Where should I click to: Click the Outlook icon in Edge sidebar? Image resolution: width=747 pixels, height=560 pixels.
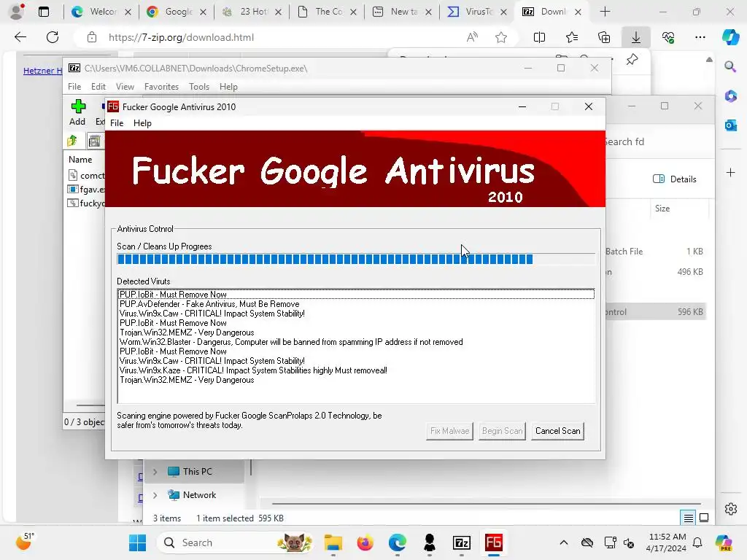click(x=730, y=125)
